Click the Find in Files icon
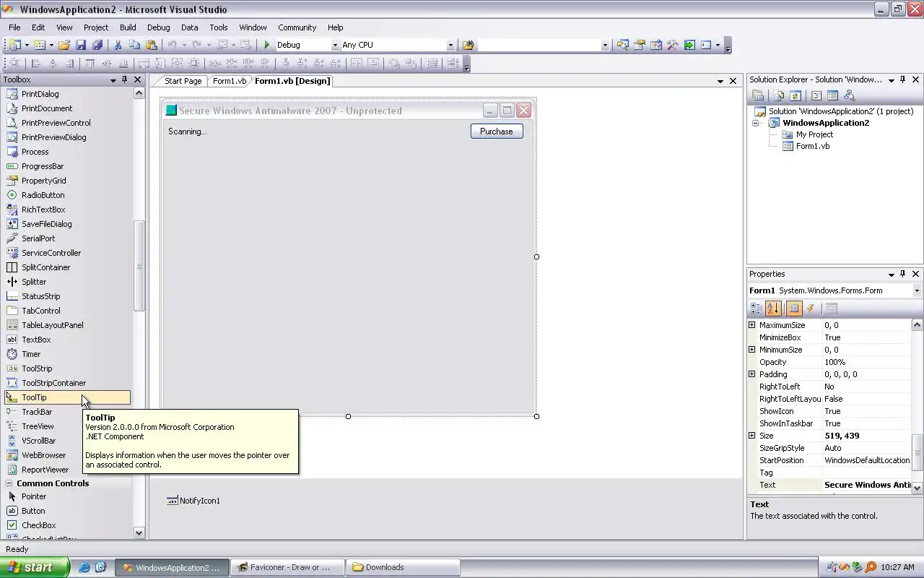The image size is (924, 578). [x=468, y=45]
